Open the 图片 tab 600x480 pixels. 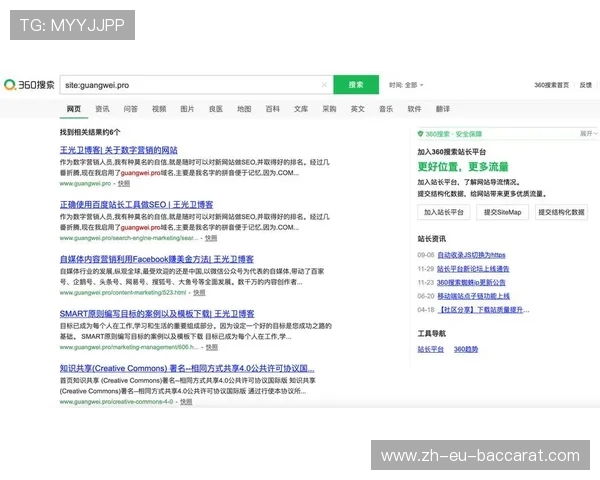pos(187,109)
